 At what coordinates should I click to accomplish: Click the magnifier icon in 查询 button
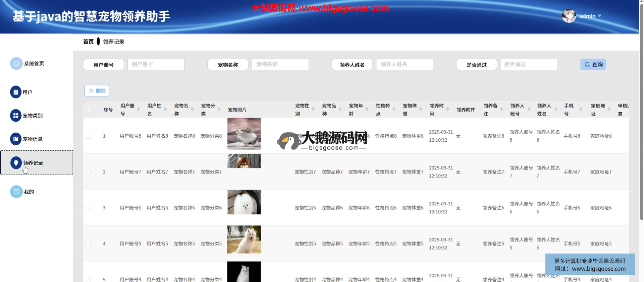[587, 65]
